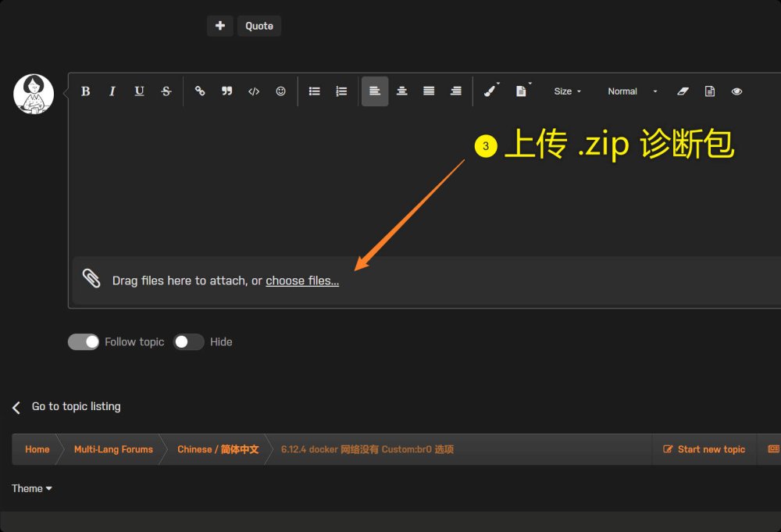This screenshot has height=532, width=781.
Task: Go to topic listing link
Action: click(x=77, y=406)
